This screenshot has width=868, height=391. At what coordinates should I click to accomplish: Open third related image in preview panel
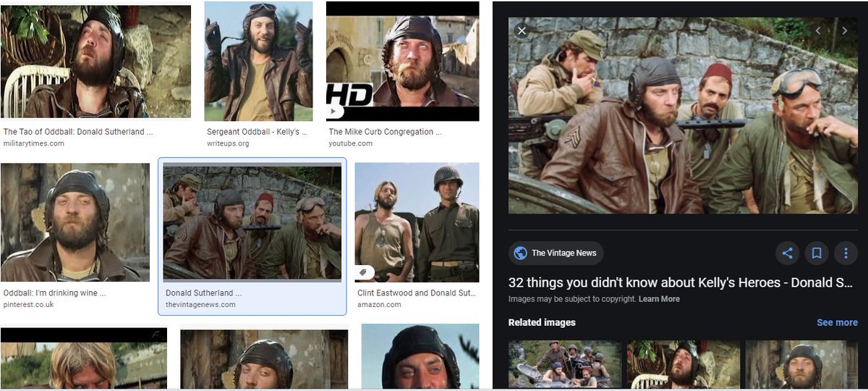coord(801,364)
